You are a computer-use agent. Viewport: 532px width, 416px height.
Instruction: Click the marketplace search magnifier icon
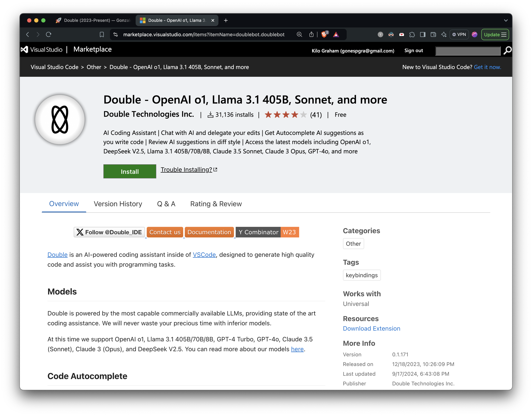pyautogui.click(x=507, y=50)
